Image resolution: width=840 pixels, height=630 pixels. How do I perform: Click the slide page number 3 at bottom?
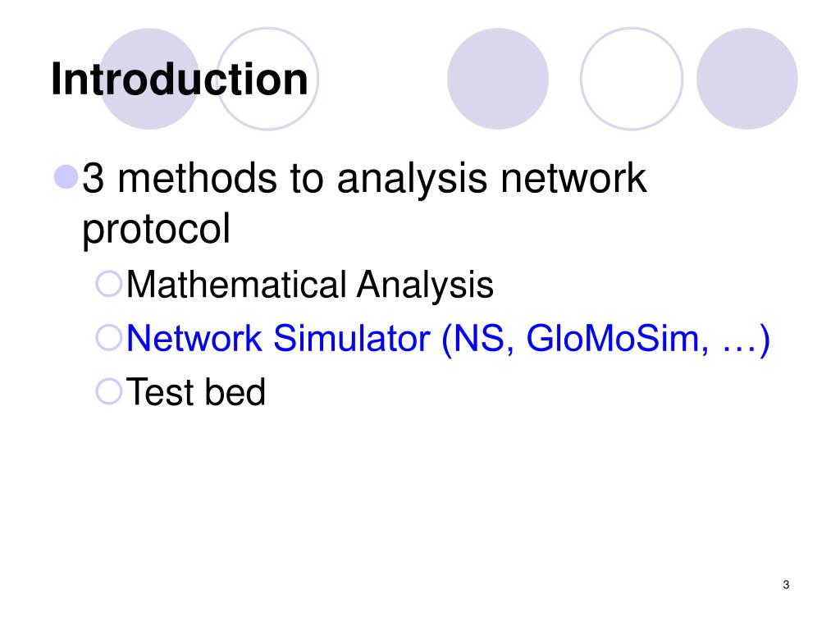(786, 584)
